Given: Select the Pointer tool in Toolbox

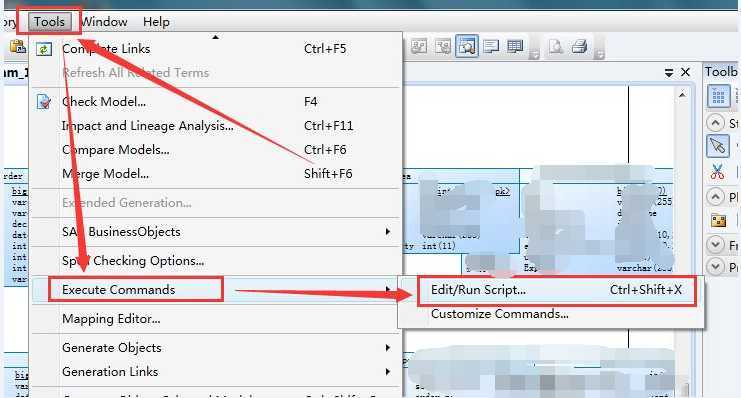Looking at the screenshot, I should (718, 146).
